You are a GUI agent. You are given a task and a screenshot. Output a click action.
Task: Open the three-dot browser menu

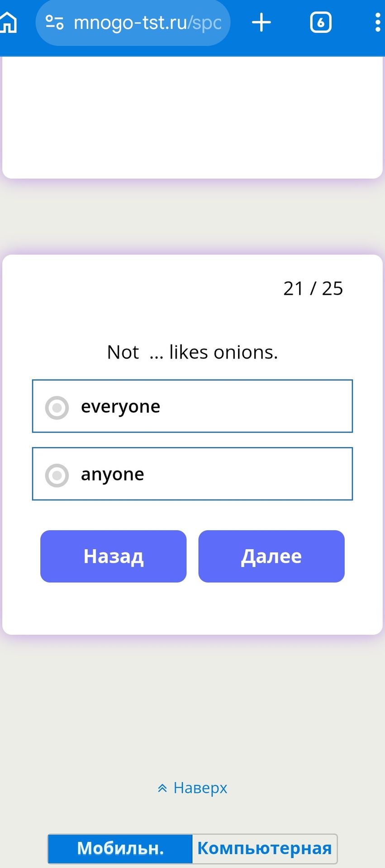[x=378, y=22]
